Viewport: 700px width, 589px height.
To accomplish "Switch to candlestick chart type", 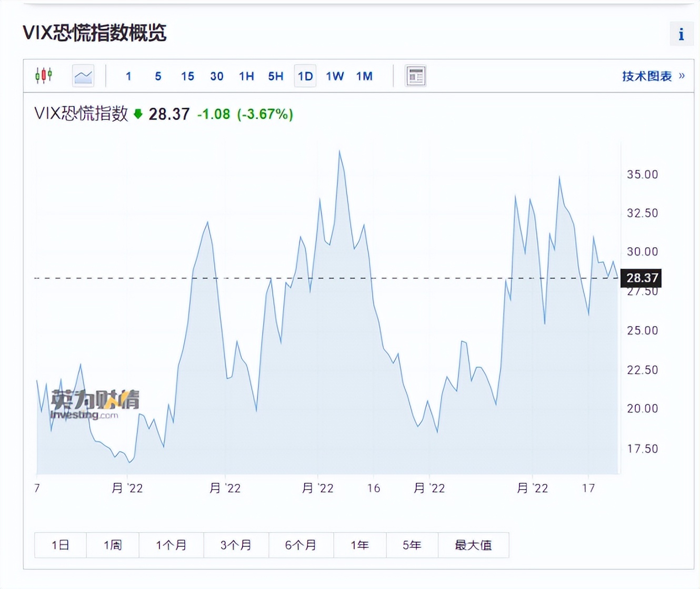I will coord(44,76).
